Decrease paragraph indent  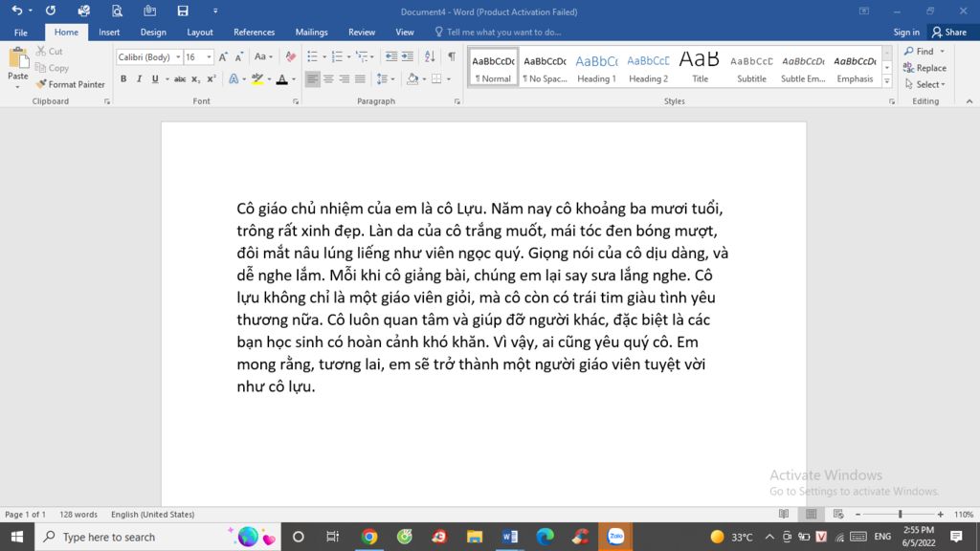point(391,56)
